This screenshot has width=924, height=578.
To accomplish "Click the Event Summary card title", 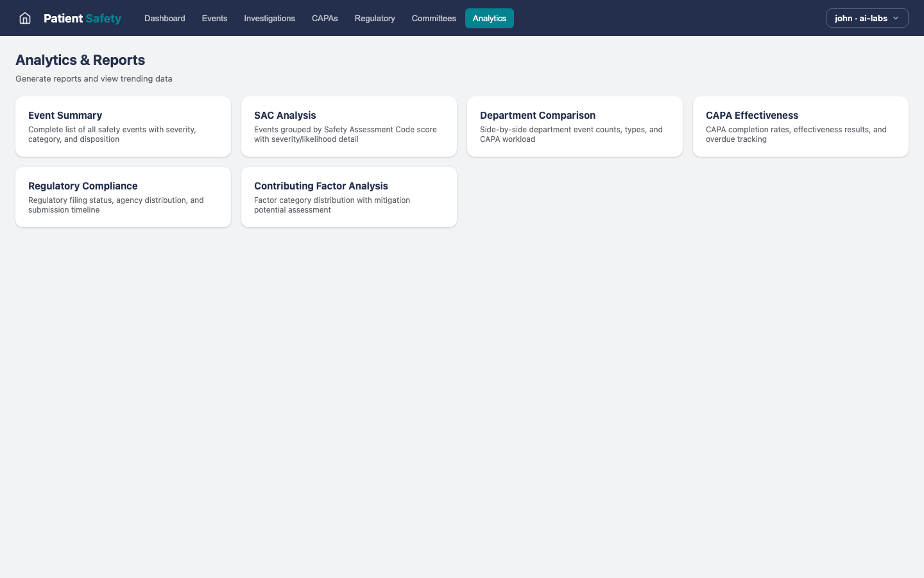I will 65,116.
